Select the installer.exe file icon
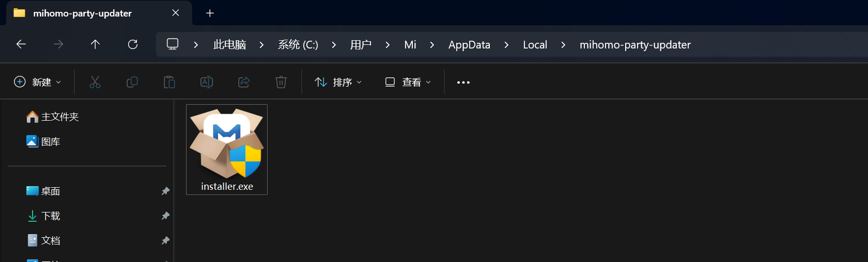Image resolution: width=868 pixels, height=262 pixels. coord(227,143)
